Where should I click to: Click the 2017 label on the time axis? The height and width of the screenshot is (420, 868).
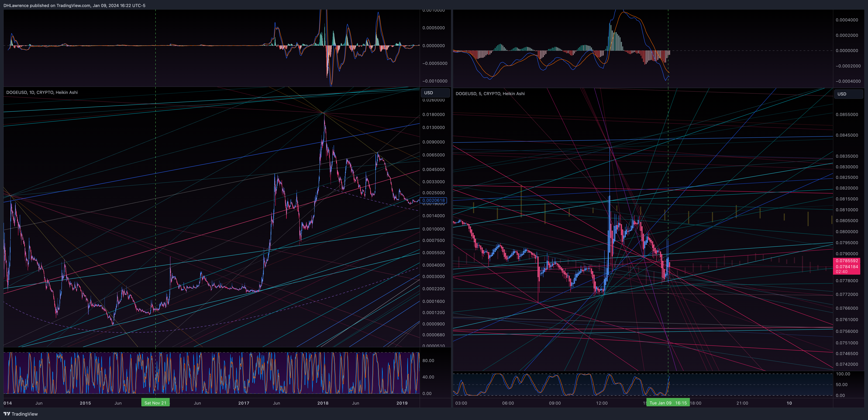coord(244,403)
